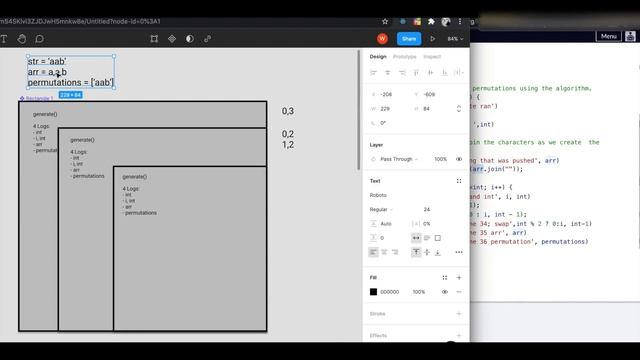Click the crop/edit object icon in toolbar
This screenshot has height=360, width=640.
154,39
